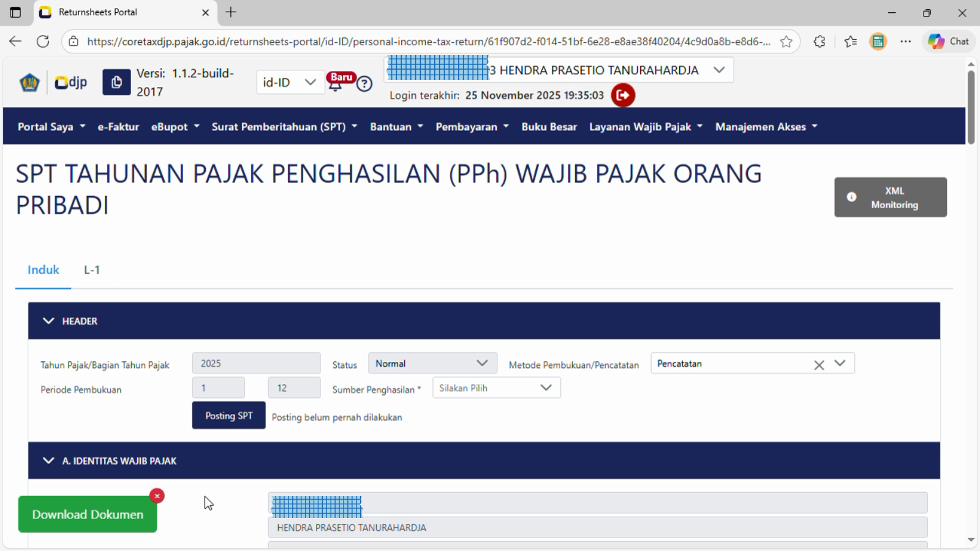Click the Buku Besar menu item

tap(549, 127)
